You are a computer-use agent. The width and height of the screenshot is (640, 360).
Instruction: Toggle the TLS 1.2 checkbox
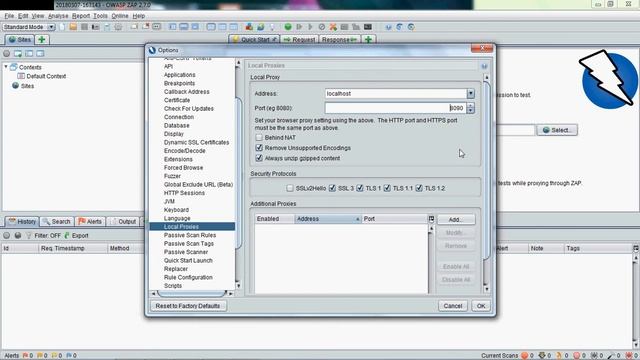pos(419,188)
